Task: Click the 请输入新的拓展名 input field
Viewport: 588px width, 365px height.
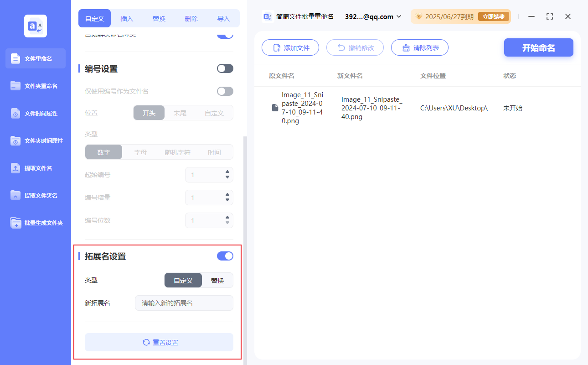Action: [184, 303]
